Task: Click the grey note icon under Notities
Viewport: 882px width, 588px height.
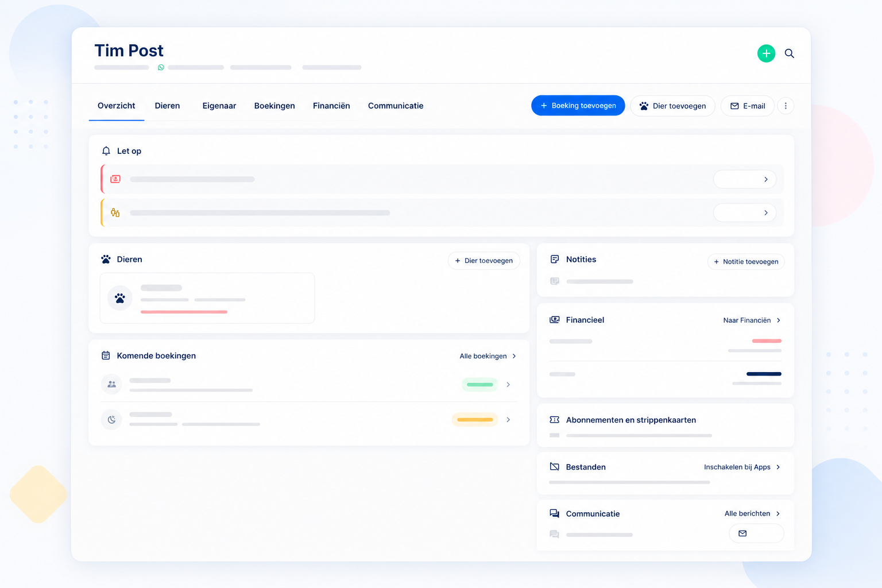Action: coord(555,281)
